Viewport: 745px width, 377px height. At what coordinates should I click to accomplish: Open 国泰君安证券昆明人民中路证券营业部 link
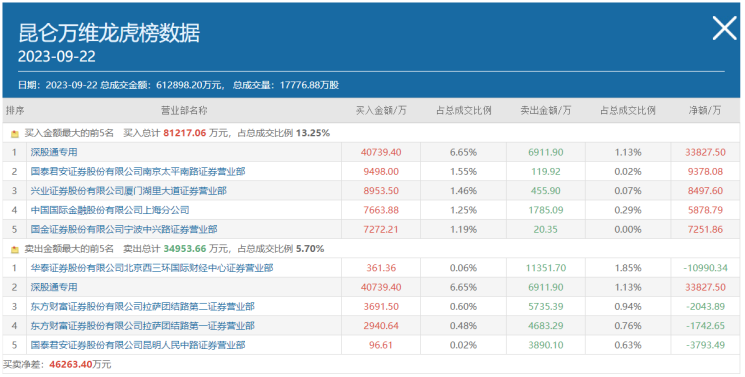[138, 345]
